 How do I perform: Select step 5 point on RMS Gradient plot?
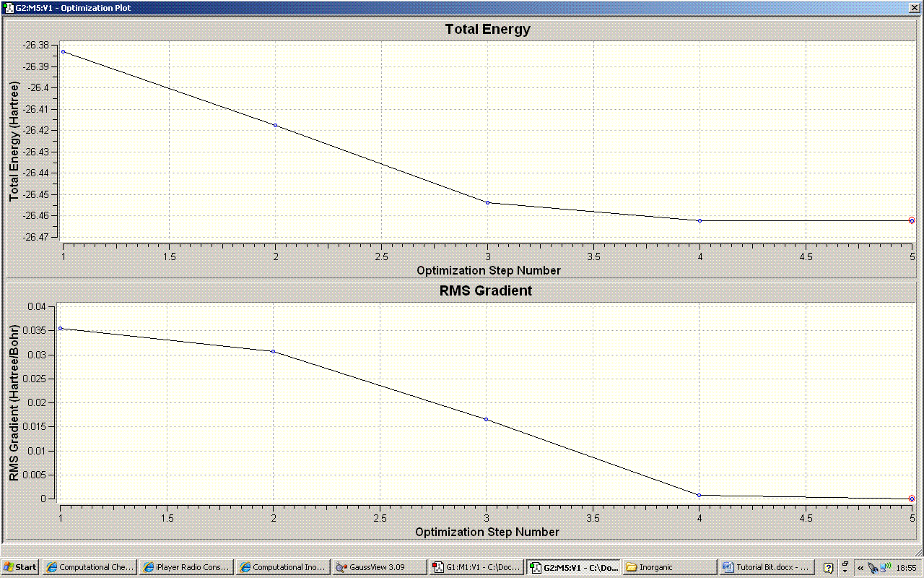pos(912,499)
